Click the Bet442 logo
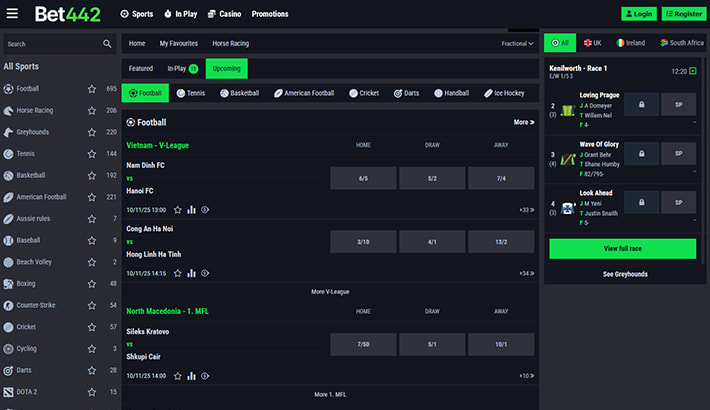Screen dimensions: 710x410 click(67, 14)
